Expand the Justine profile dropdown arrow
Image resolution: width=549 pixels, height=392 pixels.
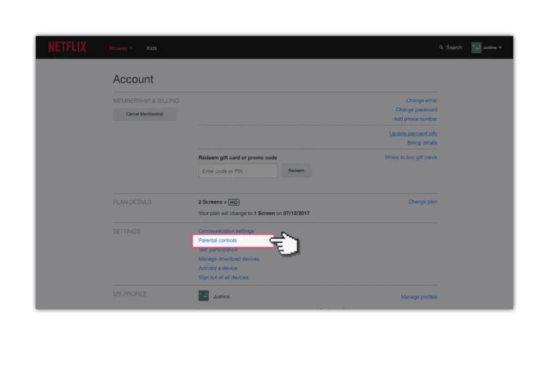(500, 48)
